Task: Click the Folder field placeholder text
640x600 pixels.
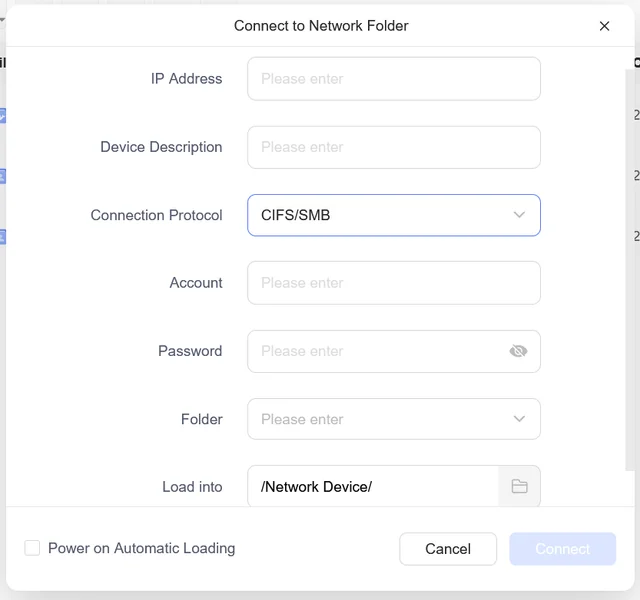Action: tap(302, 419)
